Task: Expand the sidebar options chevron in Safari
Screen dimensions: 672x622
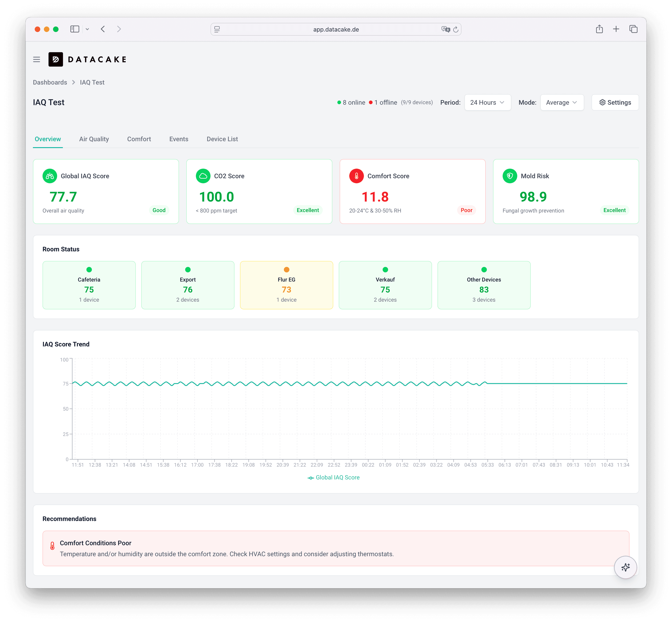Action: click(88, 29)
